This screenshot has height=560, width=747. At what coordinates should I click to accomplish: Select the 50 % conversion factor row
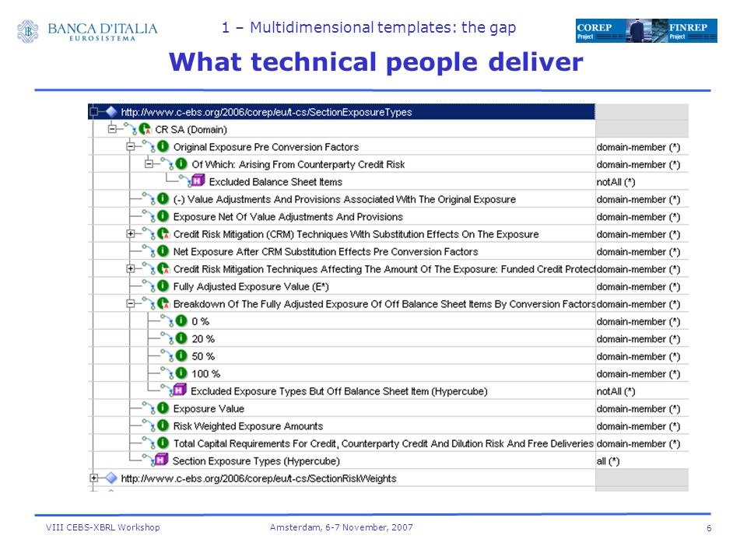203,356
